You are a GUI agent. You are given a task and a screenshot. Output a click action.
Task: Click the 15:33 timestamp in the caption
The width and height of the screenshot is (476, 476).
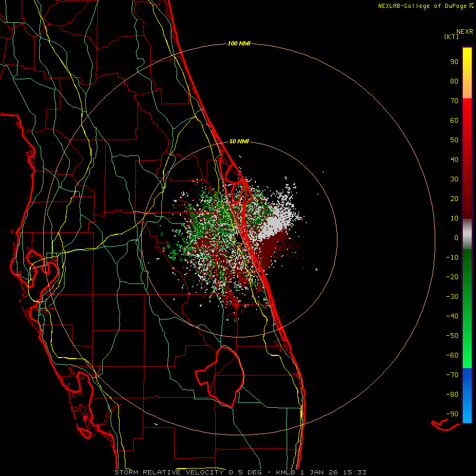355,472
